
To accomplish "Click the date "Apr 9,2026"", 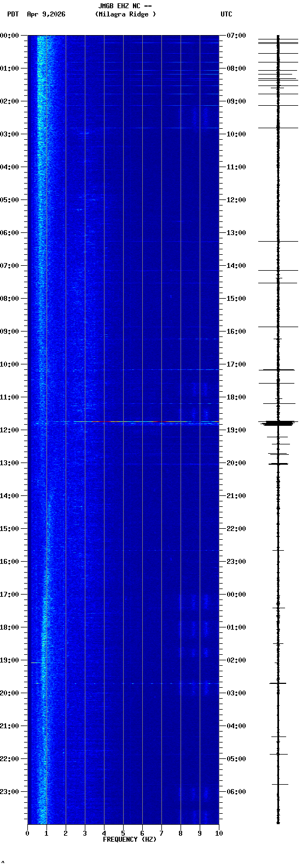I will (x=46, y=14).
